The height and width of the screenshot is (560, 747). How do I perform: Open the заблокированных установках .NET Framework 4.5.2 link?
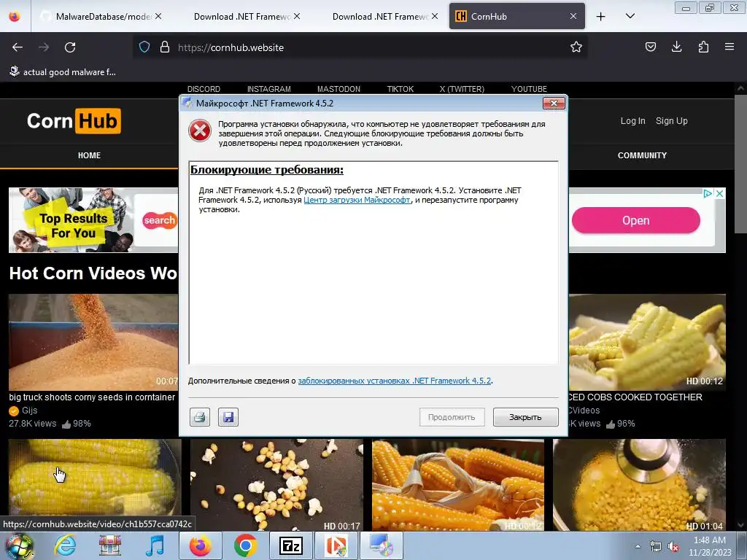[x=395, y=381]
